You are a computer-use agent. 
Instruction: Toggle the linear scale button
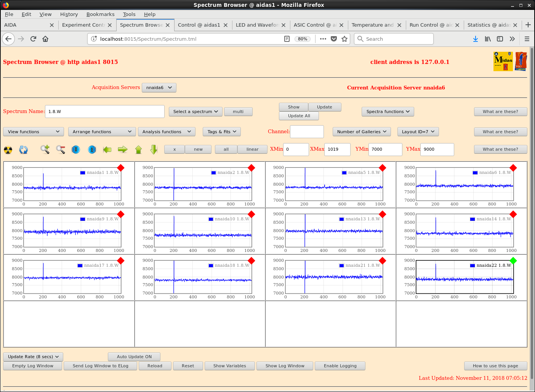[x=252, y=149]
